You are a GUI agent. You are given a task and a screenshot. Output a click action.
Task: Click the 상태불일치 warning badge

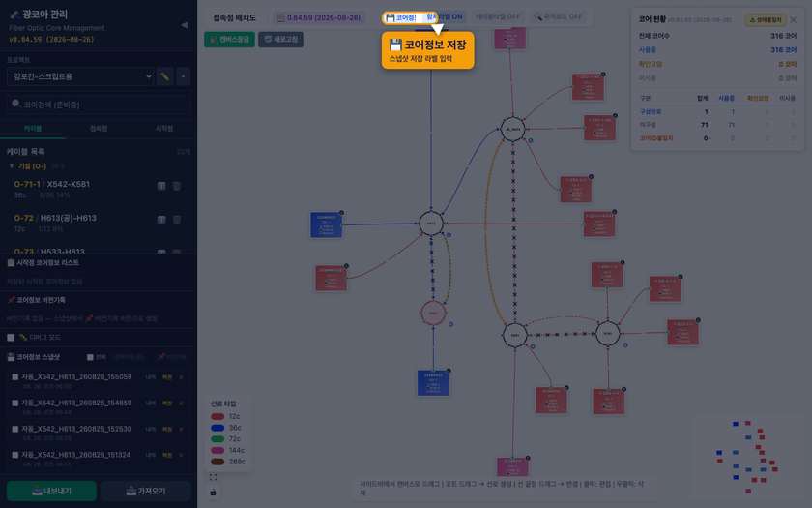766,20
